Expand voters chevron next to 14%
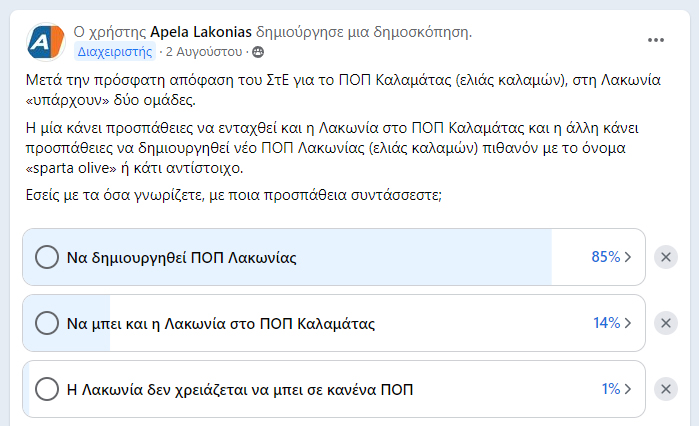 coord(628,323)
